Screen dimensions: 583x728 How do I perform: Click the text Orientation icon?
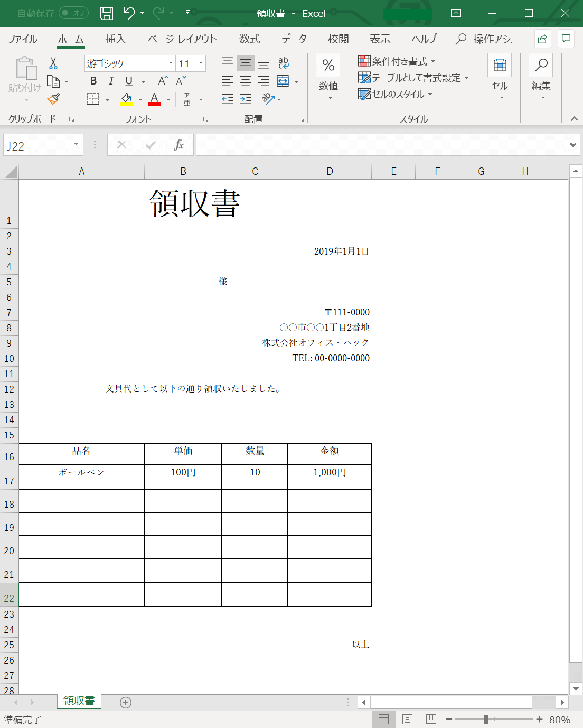coord(268,99)
